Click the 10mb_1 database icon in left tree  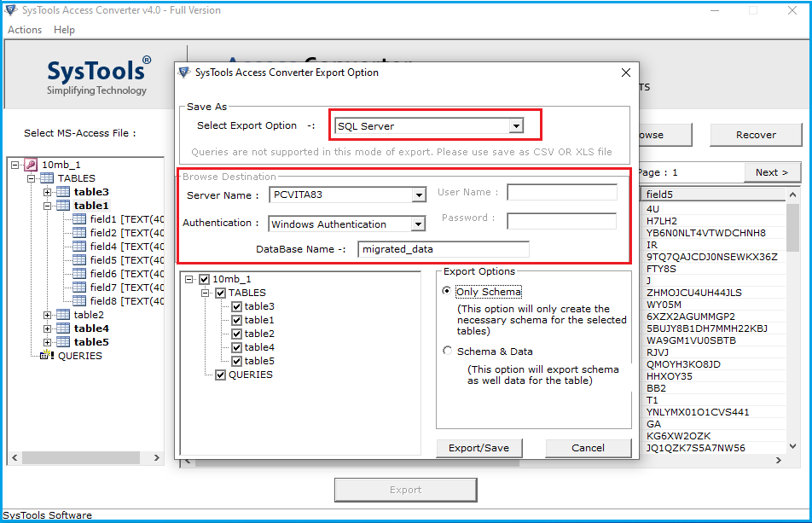31,165
